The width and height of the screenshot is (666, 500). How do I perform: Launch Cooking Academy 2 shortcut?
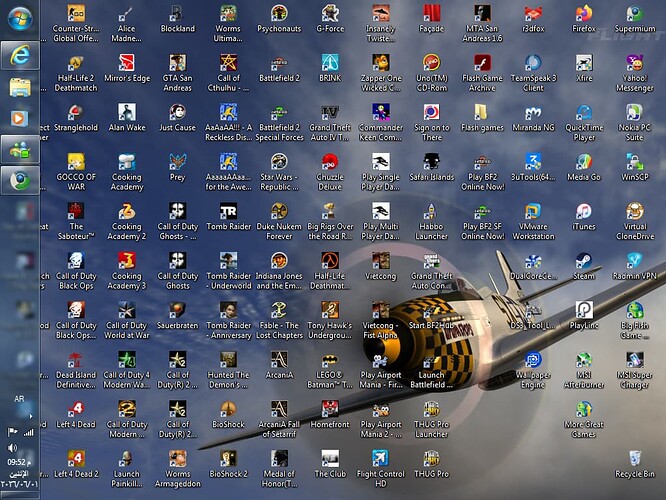[127, 222]
